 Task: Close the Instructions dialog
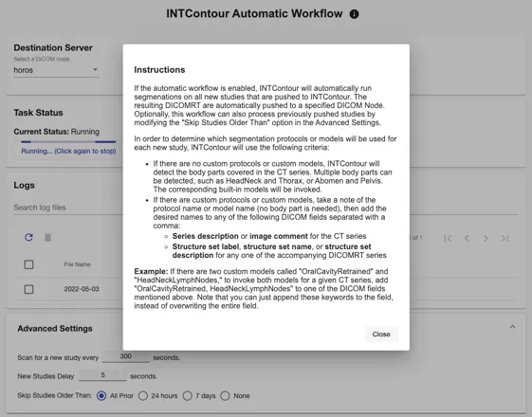(x=381, y=335)
